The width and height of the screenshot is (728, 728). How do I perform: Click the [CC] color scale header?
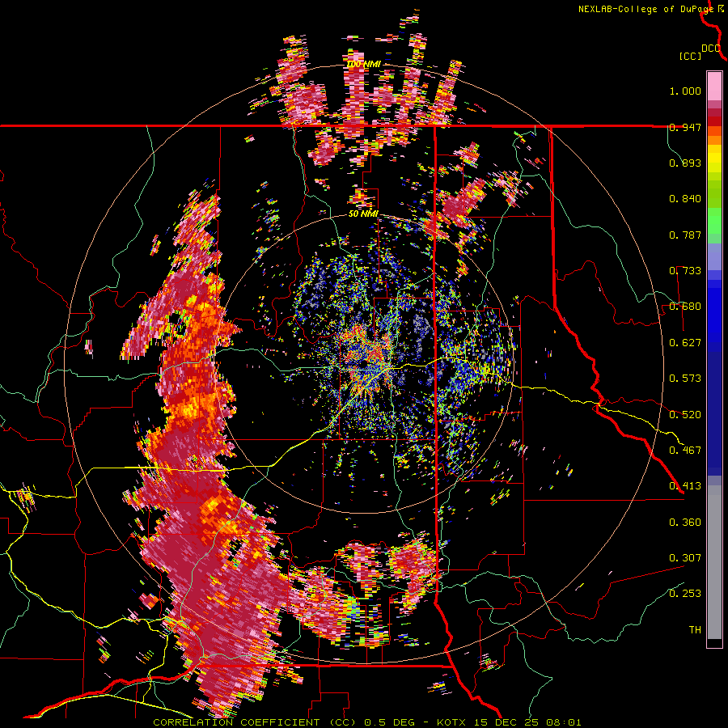click(x=690, y=56)
